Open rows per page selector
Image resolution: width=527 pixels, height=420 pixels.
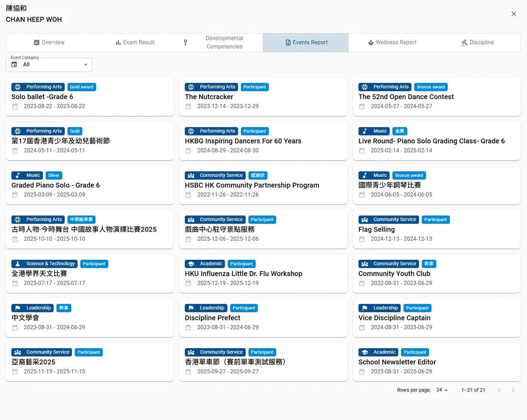tap(442, 390)
